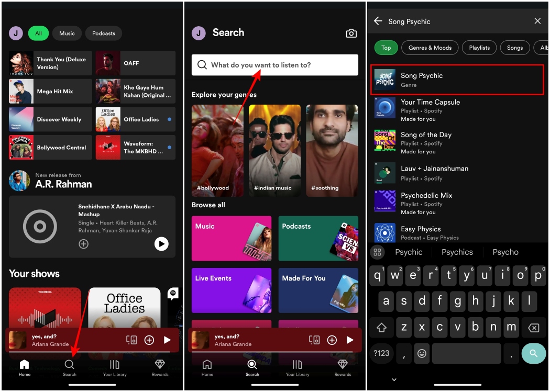Open the keyboard clipboard grid icon
This screenshot has height=392, width=550.
377,252
